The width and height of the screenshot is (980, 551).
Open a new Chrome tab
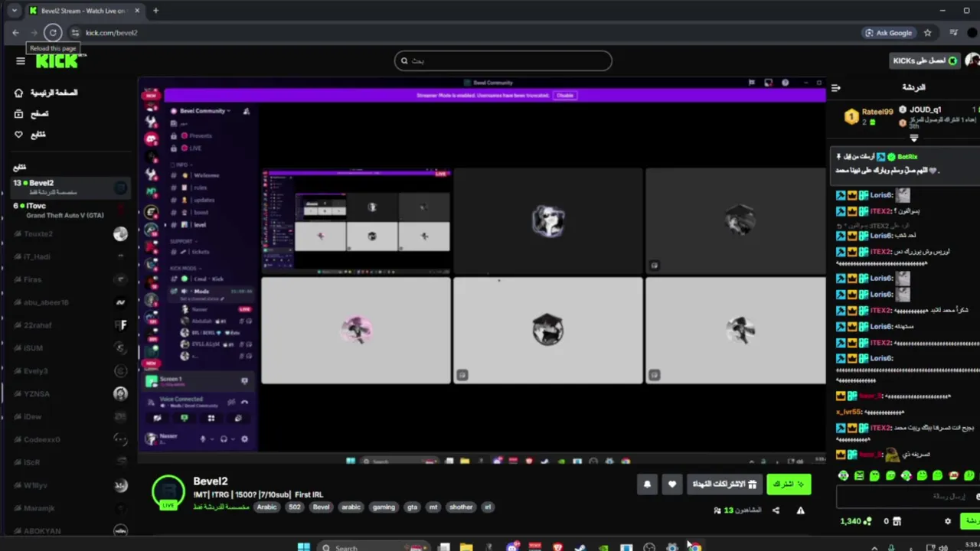pyautogui.click(x=155, y=11)
